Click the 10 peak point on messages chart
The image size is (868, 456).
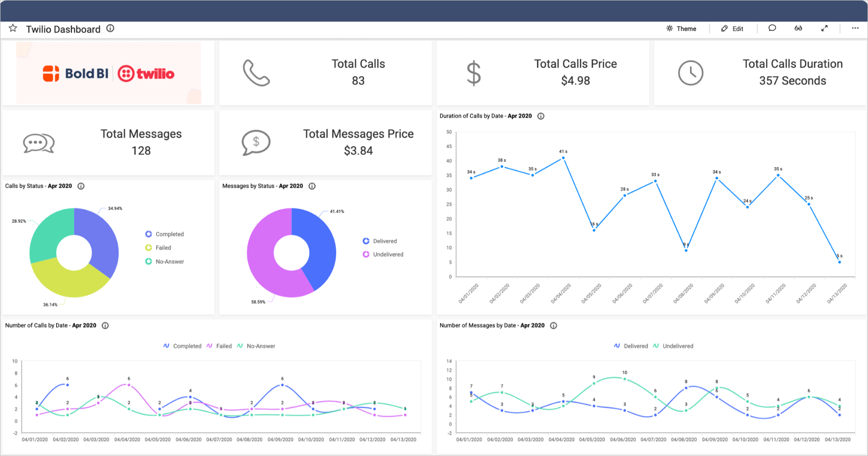click(x=625, y=379)
